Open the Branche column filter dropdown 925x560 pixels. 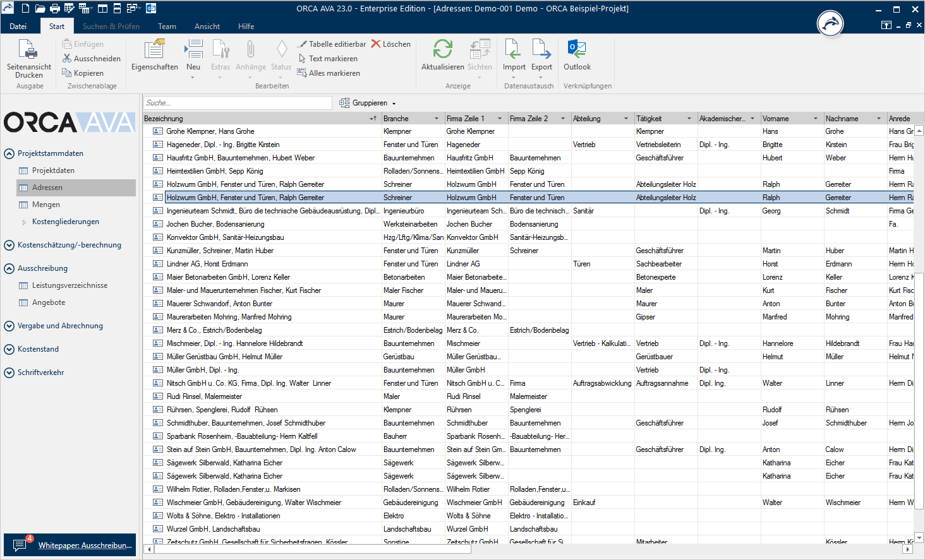(x=437, y=119)
